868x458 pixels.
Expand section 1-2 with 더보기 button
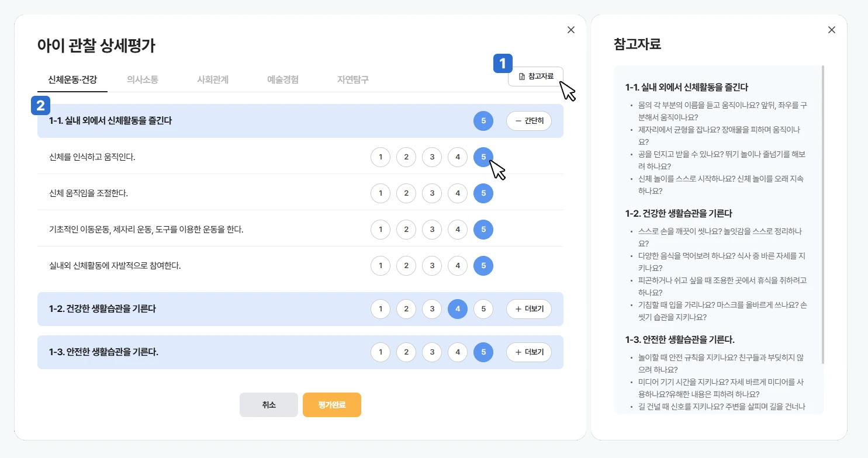[528, 309]
